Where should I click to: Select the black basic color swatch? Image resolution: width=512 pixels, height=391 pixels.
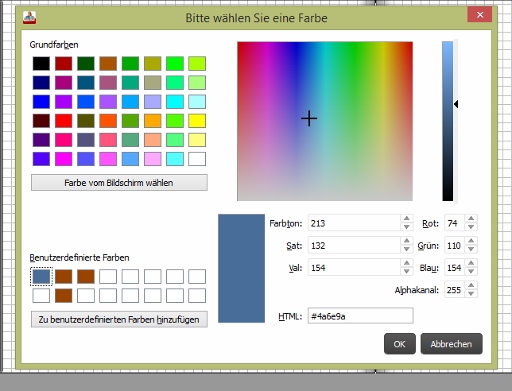[41, 64]
